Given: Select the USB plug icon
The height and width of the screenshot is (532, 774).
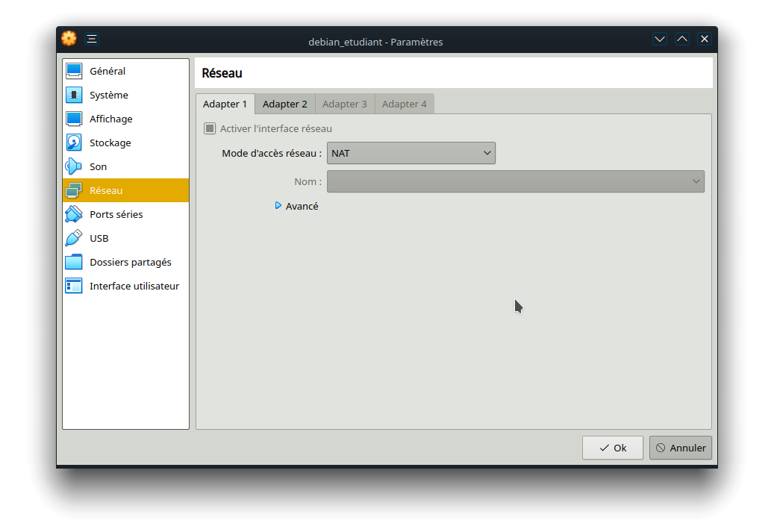Looking at the screenshot, I should tap(74, 239).
